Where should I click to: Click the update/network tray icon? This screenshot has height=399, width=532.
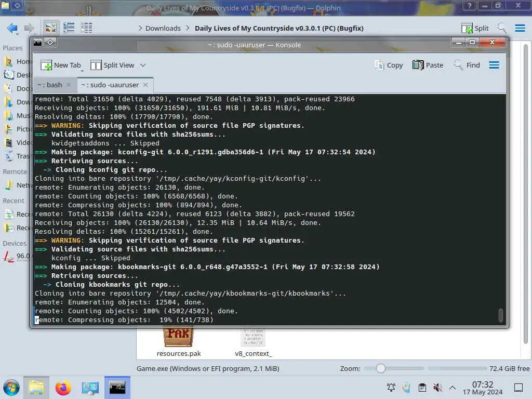(406, 388)
